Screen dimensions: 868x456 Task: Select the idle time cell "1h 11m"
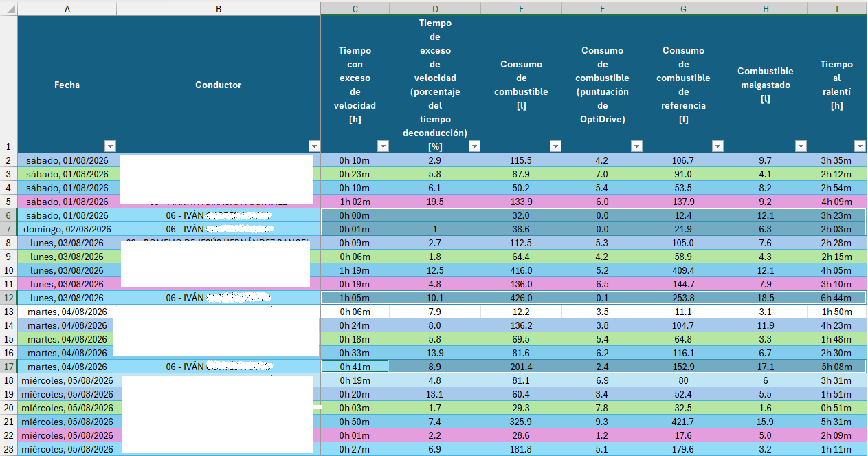[836, 449]
